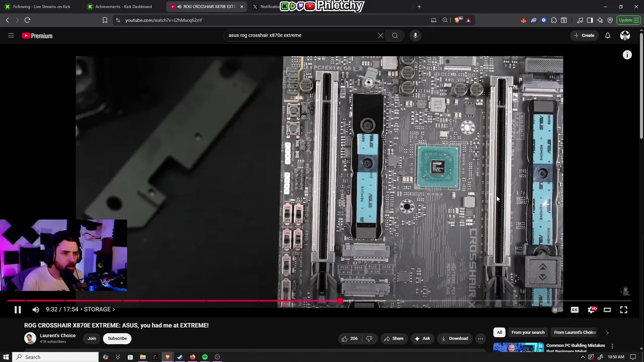
Task: Mute the video volume speaker icon
Action: tap(36, 310)
